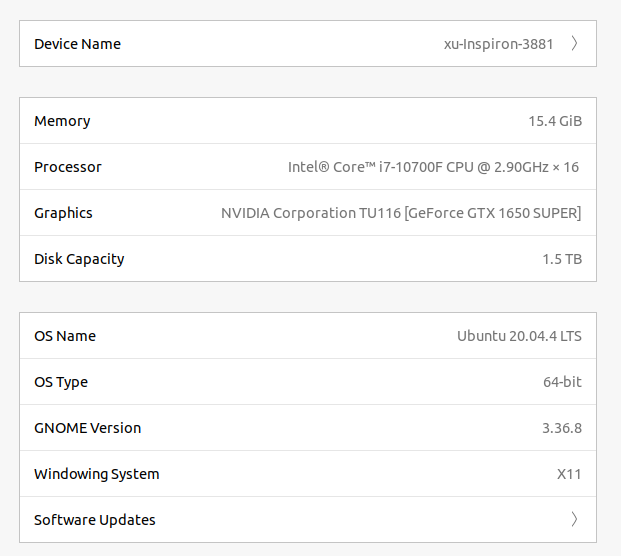Expand the Software Updates chevron arrow
The width and height of the screenshot is (621, 556).
[x=575, y=520]
